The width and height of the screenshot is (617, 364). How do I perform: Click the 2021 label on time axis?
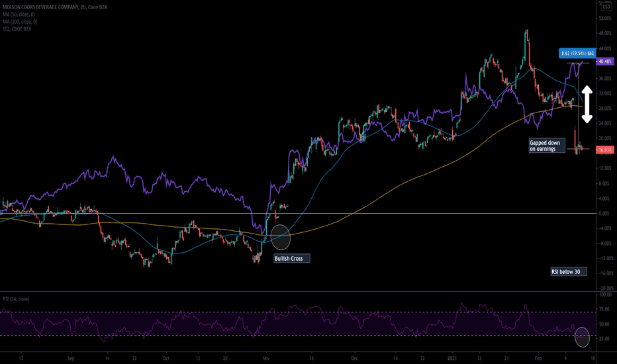click(451, 359)
